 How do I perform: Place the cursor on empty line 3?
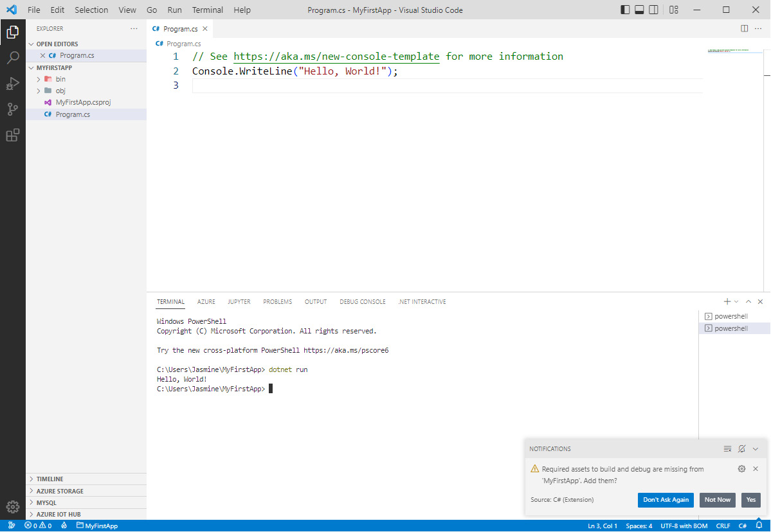coord(447,85)
